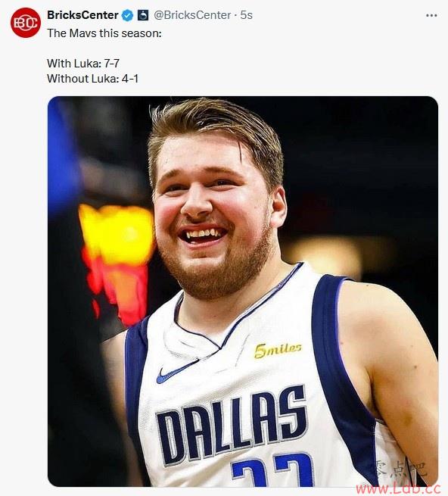Click the yellow 5miles sponsor patch
448x496 pixels.
278,350
